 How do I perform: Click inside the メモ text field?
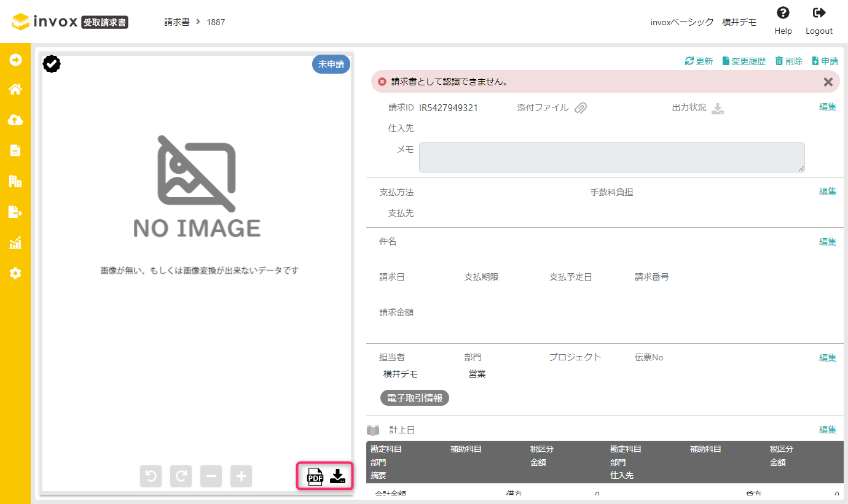[611, 157]
